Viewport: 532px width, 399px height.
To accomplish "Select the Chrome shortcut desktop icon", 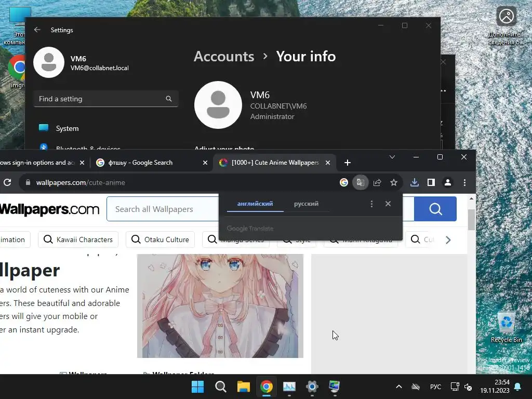I will tap(17, 72).
